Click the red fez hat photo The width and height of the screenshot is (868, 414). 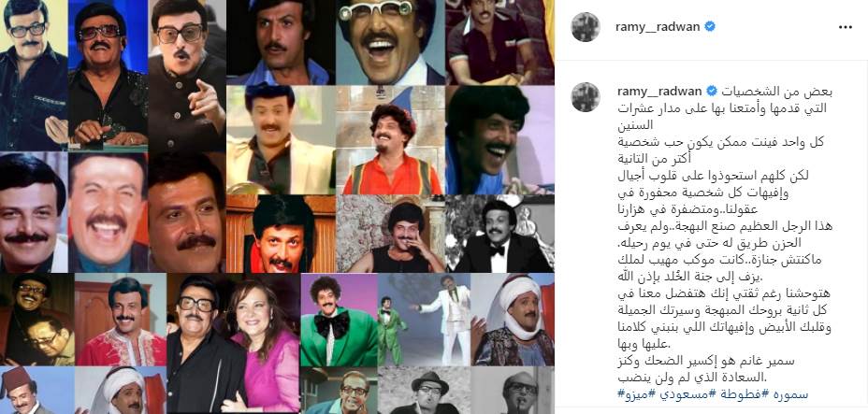tap(36, 391)
